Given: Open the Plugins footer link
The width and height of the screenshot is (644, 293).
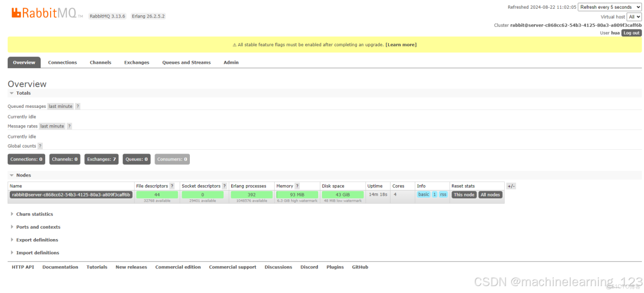Looking at the screenshot, I should (x=335, y=267).
